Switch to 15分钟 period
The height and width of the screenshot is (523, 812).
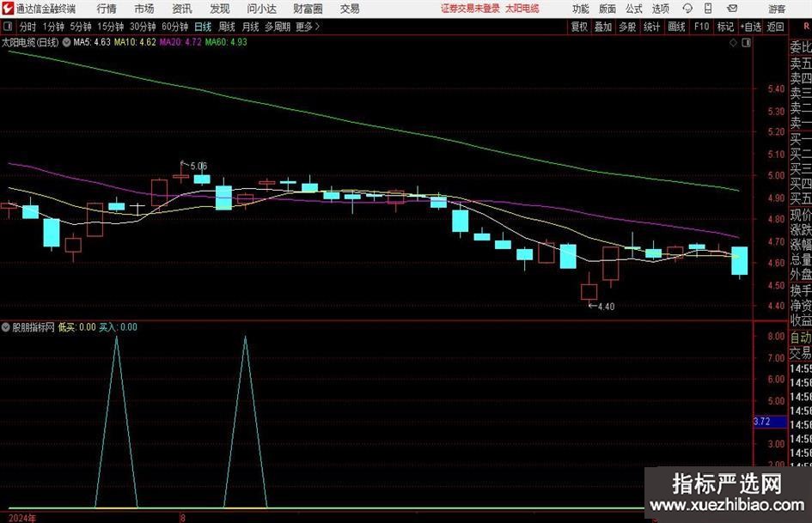pyautogui.click(x=111, y=27)
